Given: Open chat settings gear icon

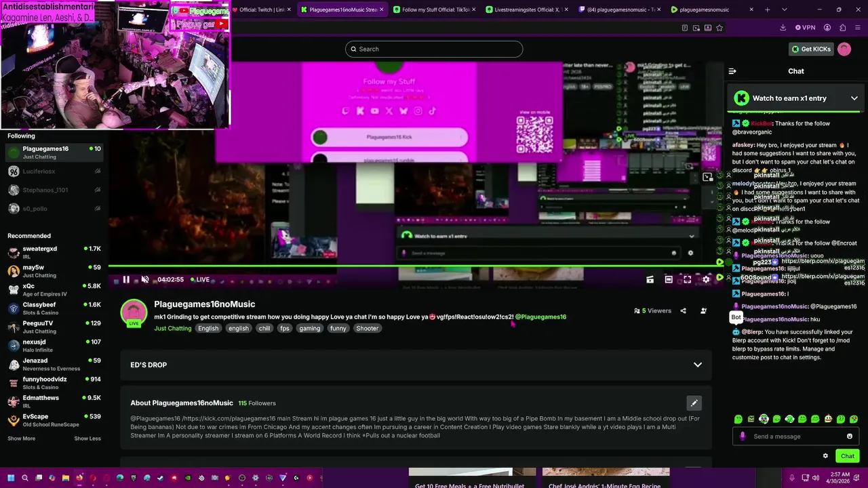Looking at the screenshot, I should point(825,456).
